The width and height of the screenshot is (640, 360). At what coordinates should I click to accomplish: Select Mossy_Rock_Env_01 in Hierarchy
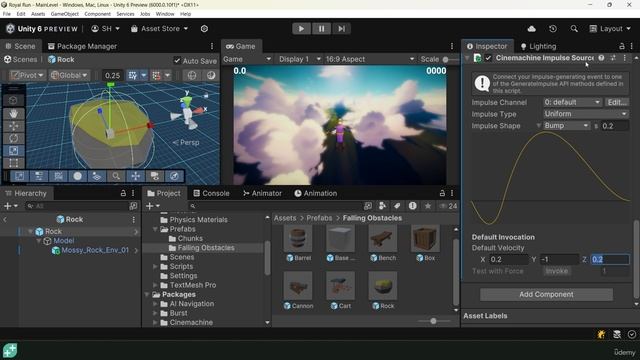(x=95, y=250)
